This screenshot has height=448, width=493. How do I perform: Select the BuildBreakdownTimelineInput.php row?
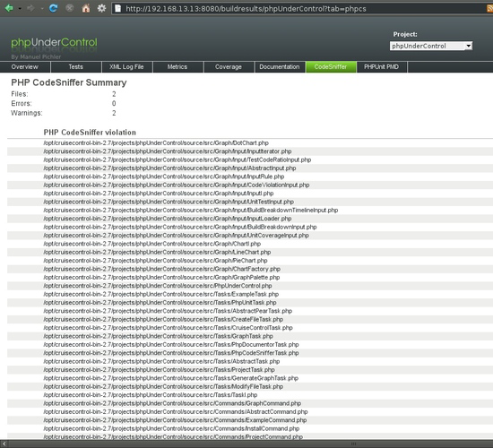click(x=250, y=210)
